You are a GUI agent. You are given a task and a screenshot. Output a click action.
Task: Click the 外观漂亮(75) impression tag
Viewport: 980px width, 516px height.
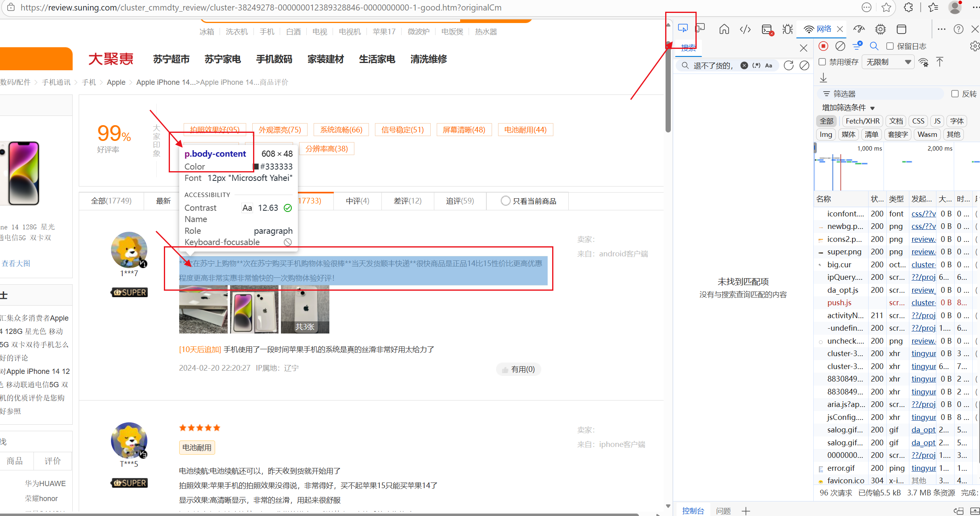280,130
